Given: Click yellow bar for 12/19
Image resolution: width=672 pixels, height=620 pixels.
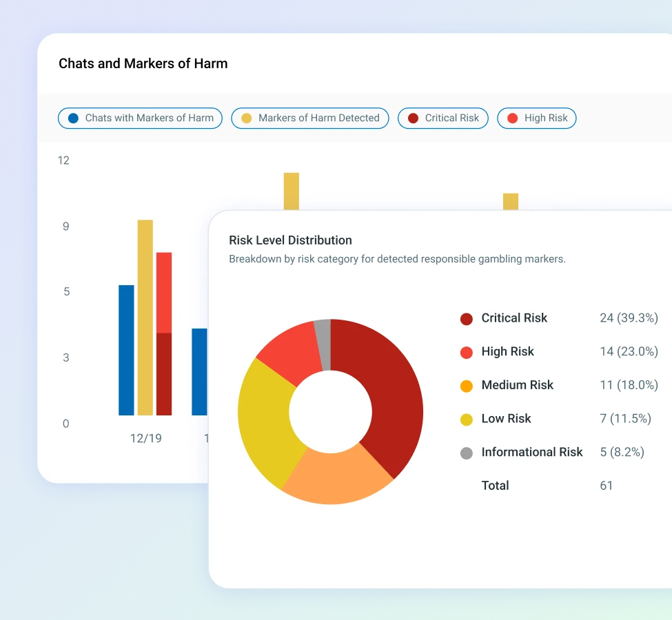Looking at the screenshot, I should (x=145, y=318).
